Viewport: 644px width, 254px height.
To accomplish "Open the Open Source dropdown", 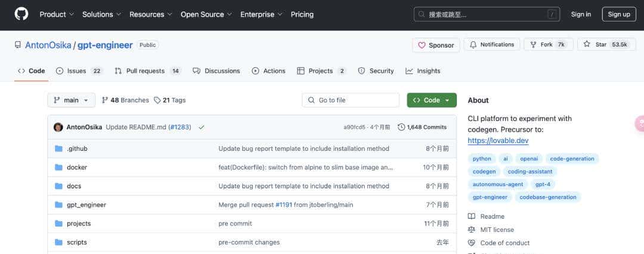I will point(206,14).
